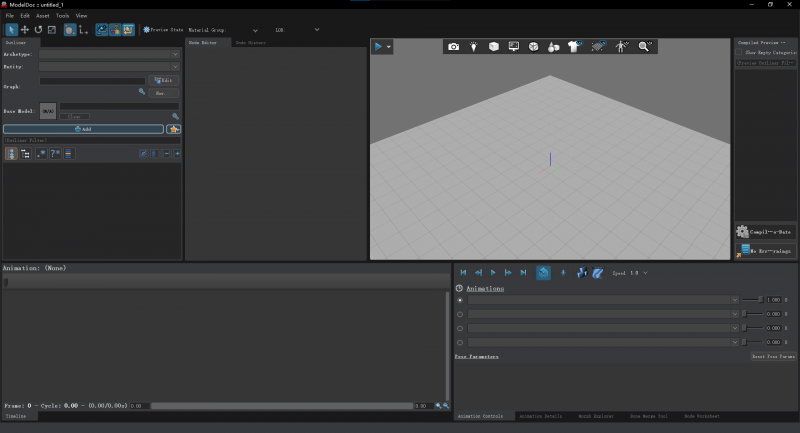Open the second animation slot dropdown

[603, 314]
